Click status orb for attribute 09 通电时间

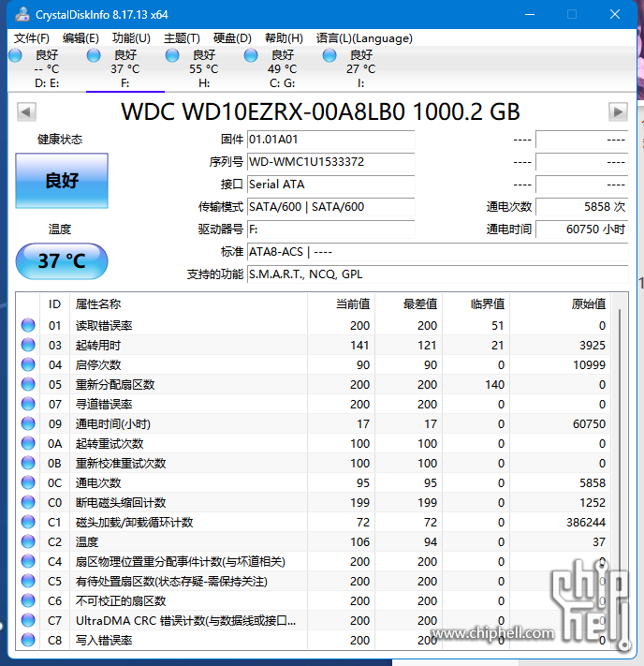point(28,423)
